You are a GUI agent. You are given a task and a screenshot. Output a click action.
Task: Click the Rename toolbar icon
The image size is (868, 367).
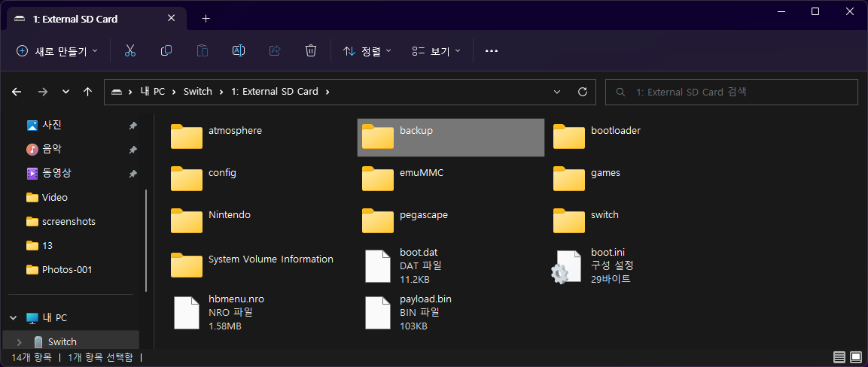pos(239,51)
